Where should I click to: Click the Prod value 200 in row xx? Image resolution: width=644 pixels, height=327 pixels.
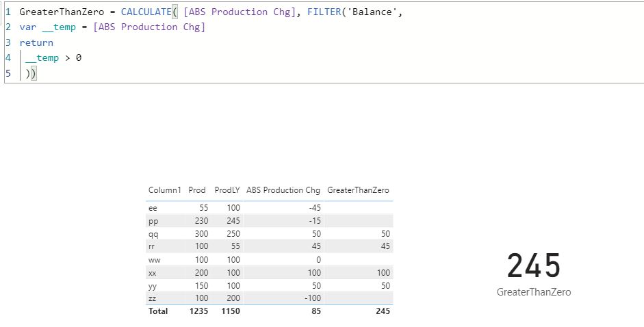201,273
